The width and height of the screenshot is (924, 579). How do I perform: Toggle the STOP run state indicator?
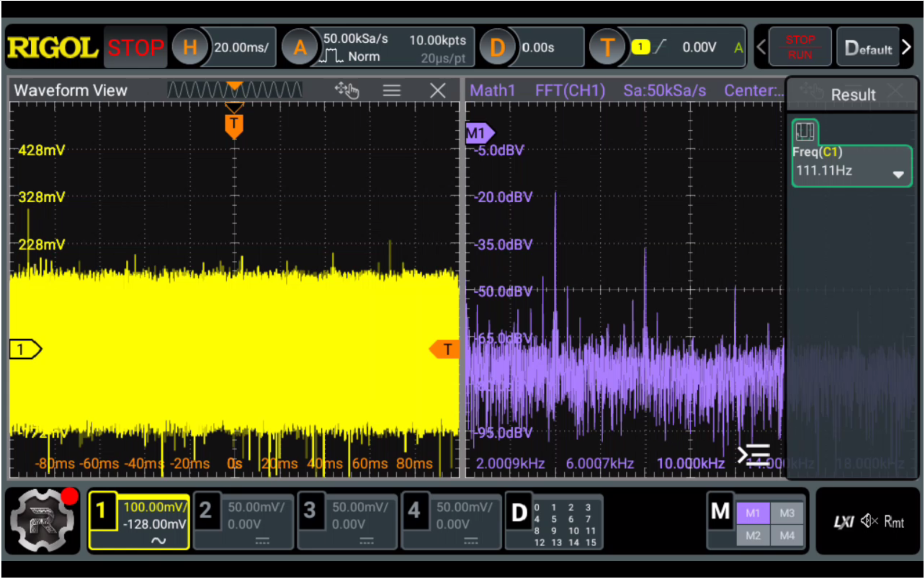point(136,48)
